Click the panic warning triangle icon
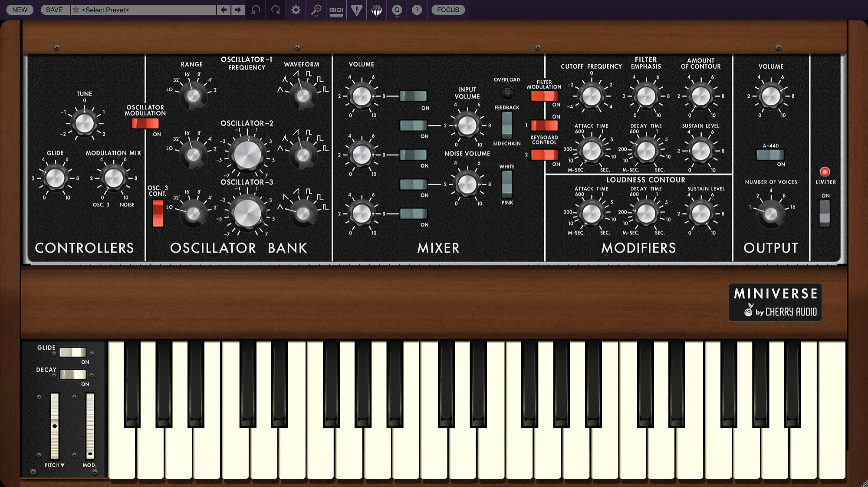 pyautogui.click(x=356, y=10)
